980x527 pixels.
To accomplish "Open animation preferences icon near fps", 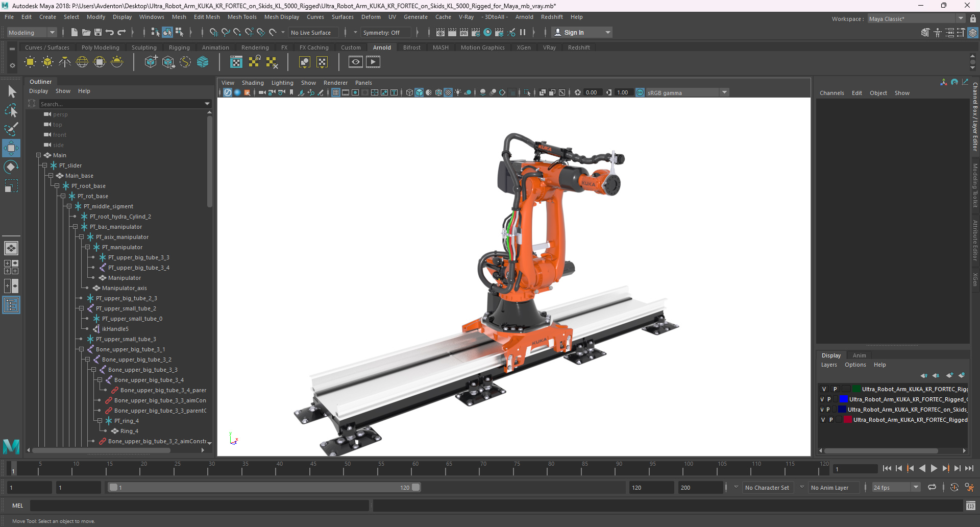I will click(x=969, y=487).
